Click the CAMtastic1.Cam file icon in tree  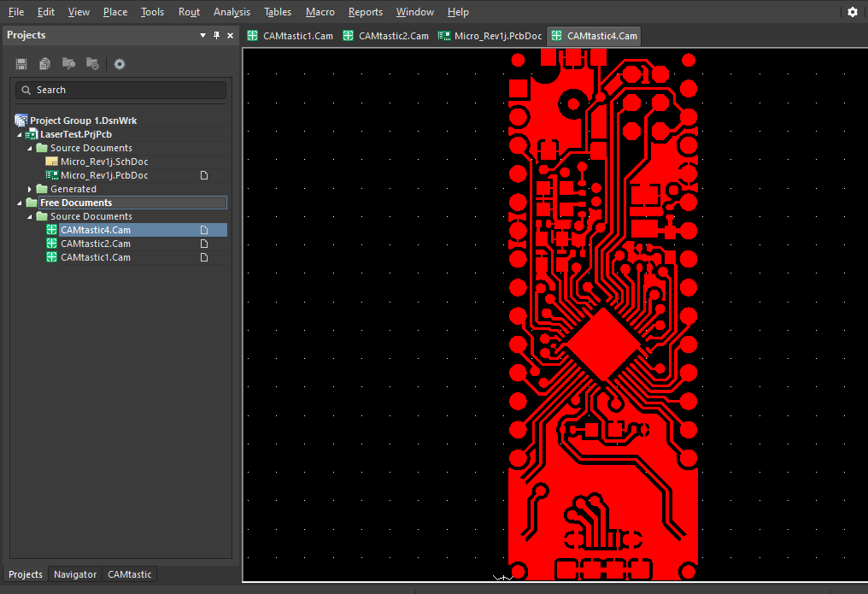pyautogui.click(x=51, y=257)
